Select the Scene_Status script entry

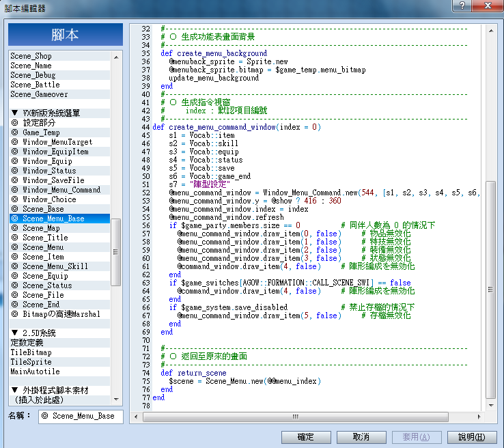pyautogui.click(x=60, y=285)
